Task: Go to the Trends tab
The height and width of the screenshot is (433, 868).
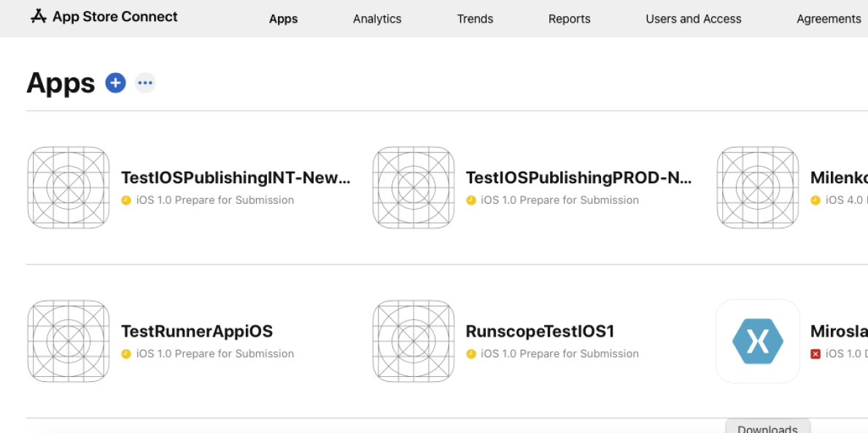Action: 475,19
